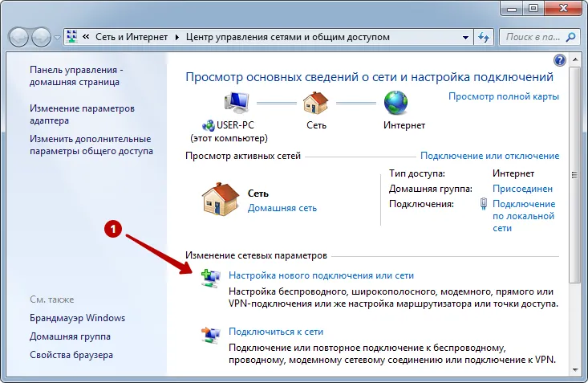Open "Панель управления - домашняя страница"
The width and height of the screenshot is (588, 383).
point(76,75)
